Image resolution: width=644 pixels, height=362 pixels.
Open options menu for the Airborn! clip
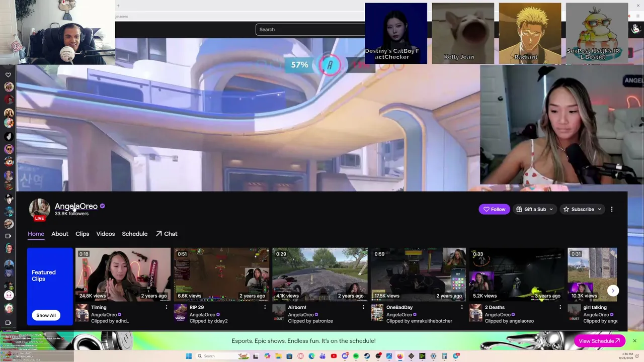point(363,307)
